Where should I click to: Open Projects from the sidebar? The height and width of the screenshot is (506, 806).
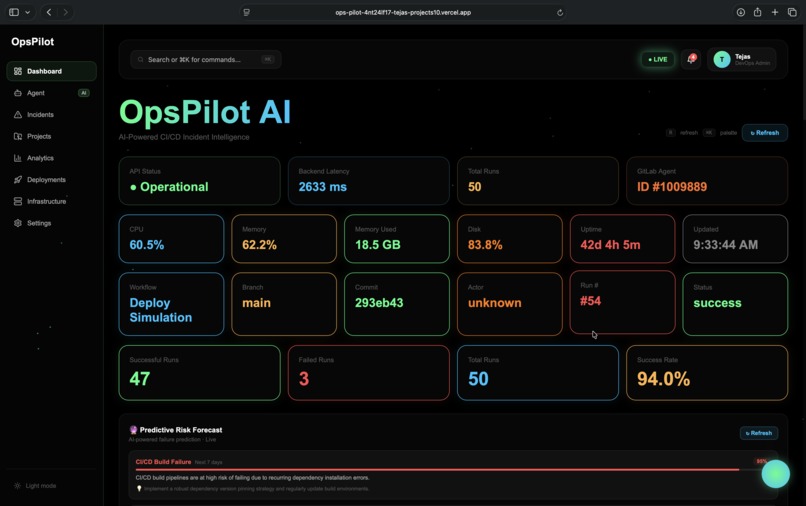51,136
